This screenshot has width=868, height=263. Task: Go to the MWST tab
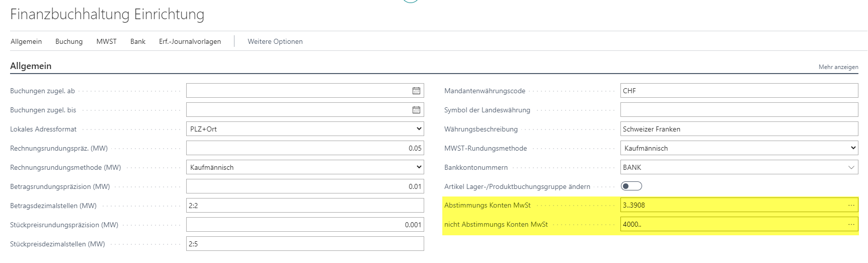(106, 41)
